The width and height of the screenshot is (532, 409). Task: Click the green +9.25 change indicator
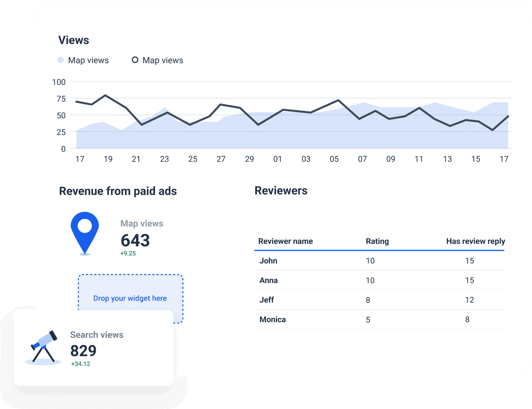[x=128, y=253]
